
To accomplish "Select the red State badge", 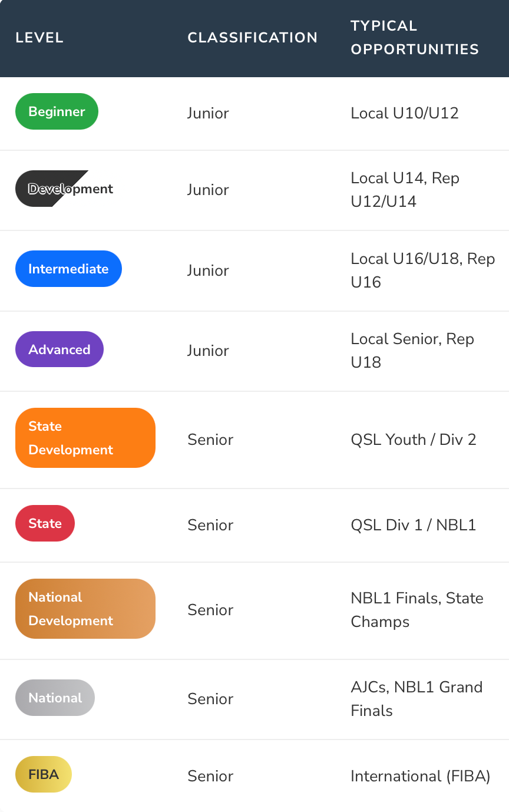I will coord(45,523).
